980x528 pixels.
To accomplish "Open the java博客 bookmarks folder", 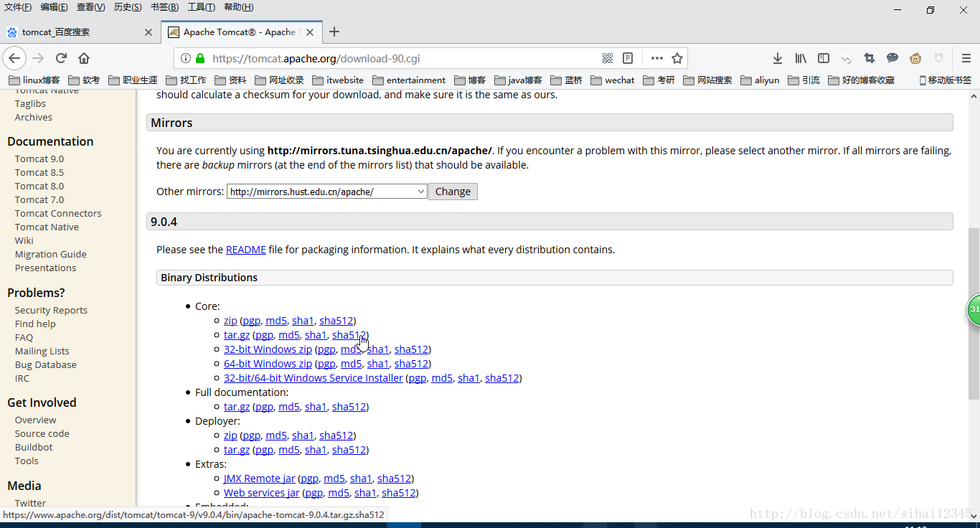I will click(518, 80).
